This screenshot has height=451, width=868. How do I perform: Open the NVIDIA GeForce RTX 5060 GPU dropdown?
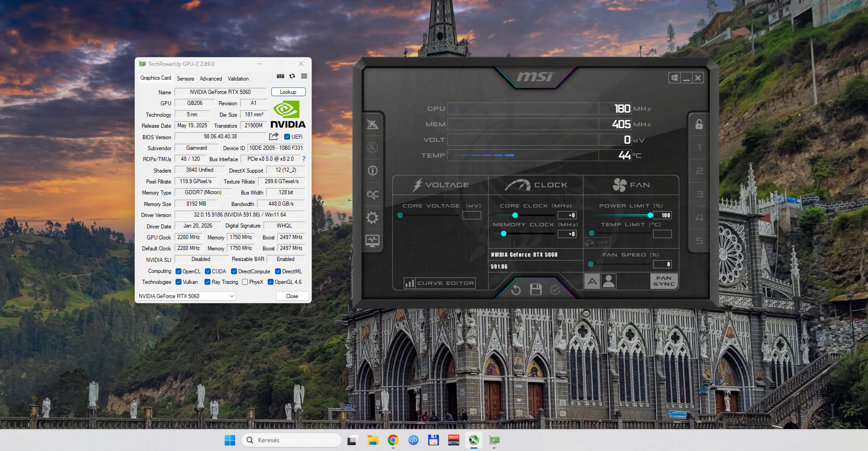187,296
